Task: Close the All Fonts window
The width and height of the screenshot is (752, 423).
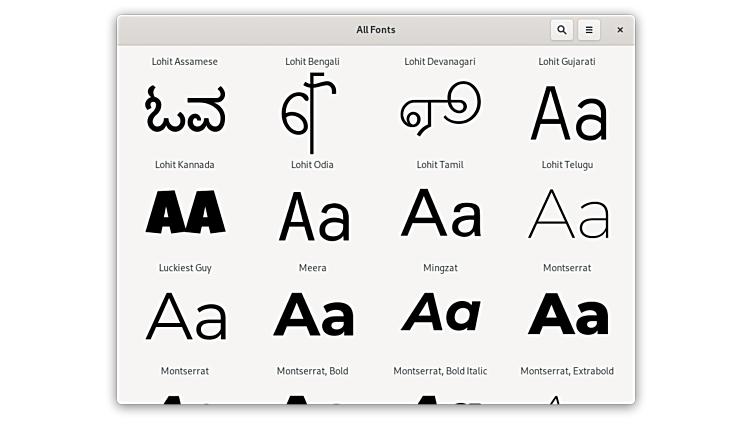Action: (x=620, y=30)
